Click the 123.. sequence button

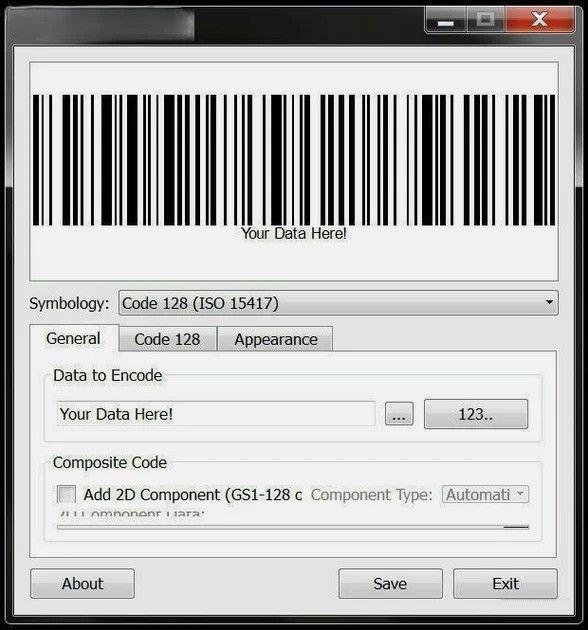(x=476, y=414)
